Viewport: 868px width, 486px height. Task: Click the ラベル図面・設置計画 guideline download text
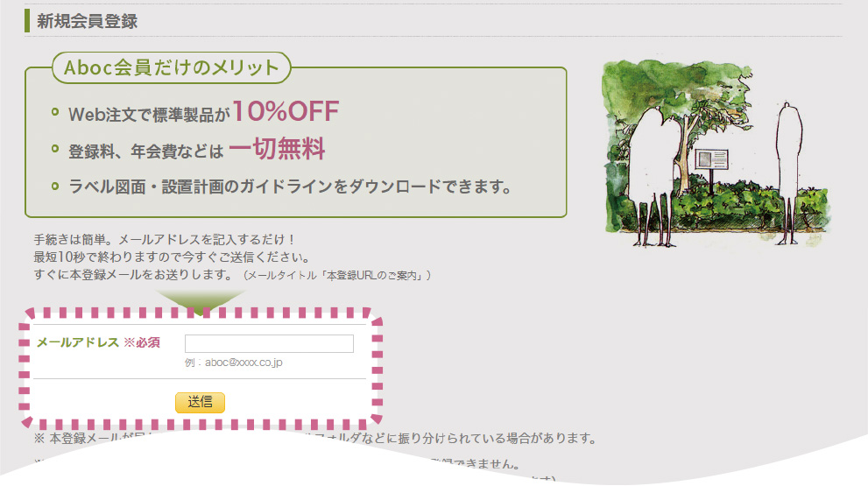(x=289, y=187)
